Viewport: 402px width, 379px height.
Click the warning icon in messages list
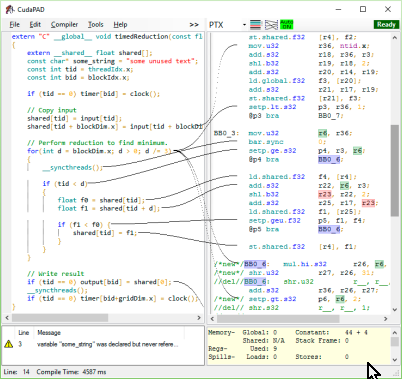9,344
